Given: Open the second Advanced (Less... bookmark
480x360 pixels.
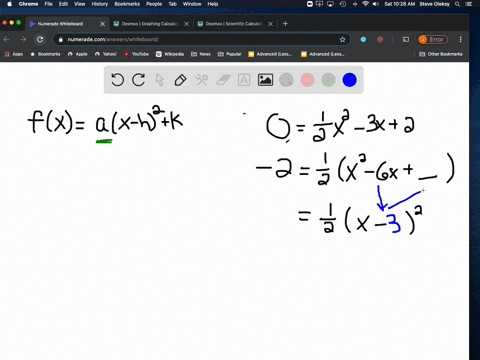Looking at the screenshot, I should (323, 54).
